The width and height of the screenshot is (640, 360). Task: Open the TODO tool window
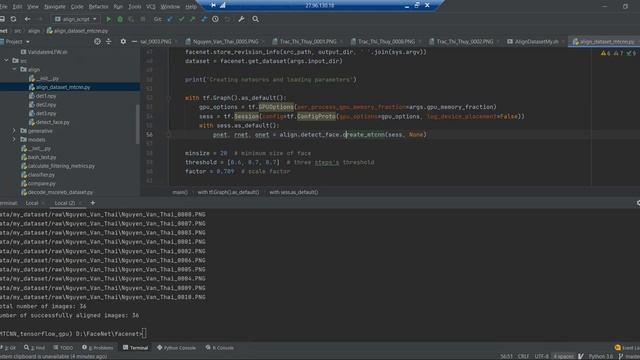[63, 348]
